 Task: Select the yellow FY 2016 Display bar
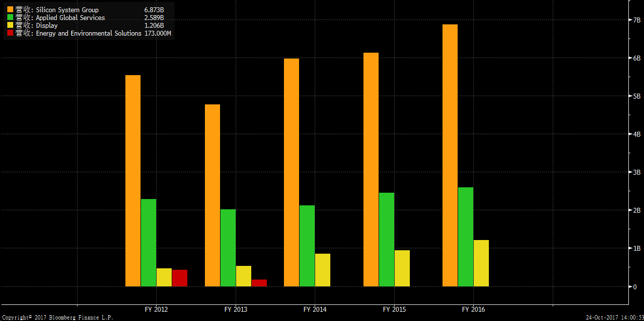481,263
